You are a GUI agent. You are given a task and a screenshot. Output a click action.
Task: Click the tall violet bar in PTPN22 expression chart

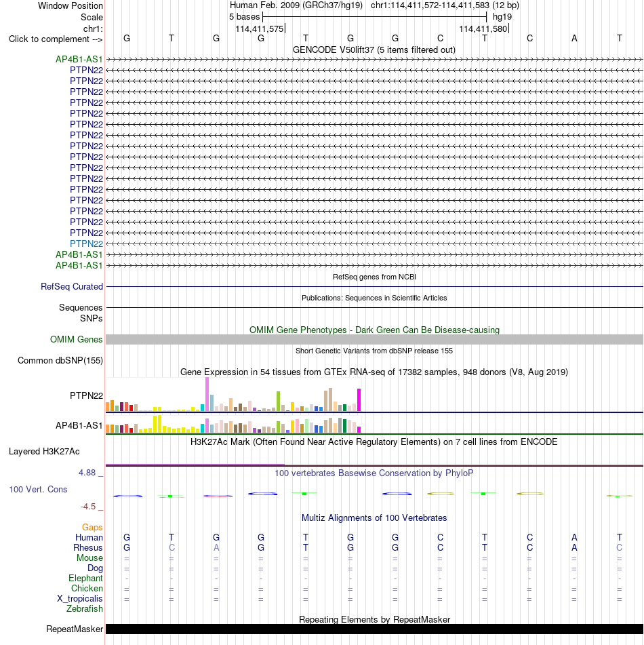pos(207,394)
